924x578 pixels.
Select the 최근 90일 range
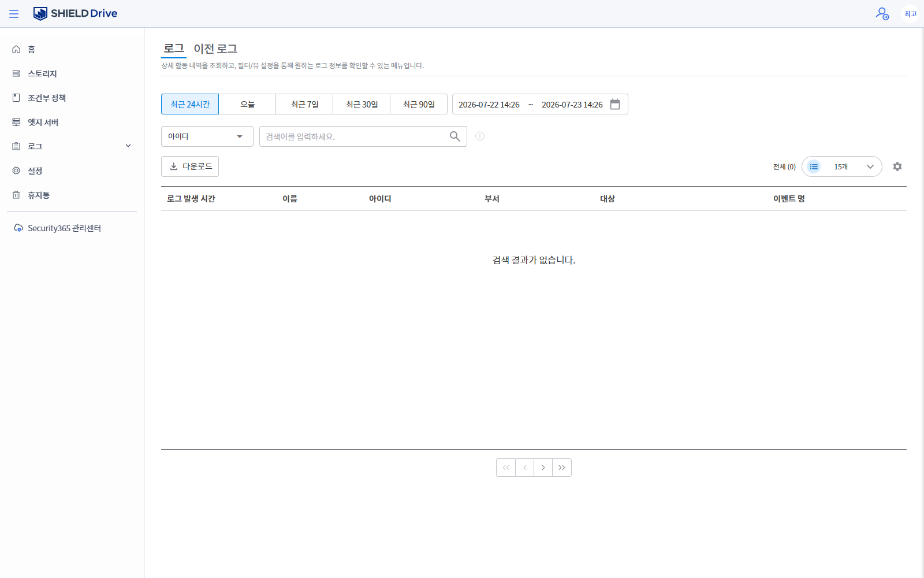[x=419, y=104]
